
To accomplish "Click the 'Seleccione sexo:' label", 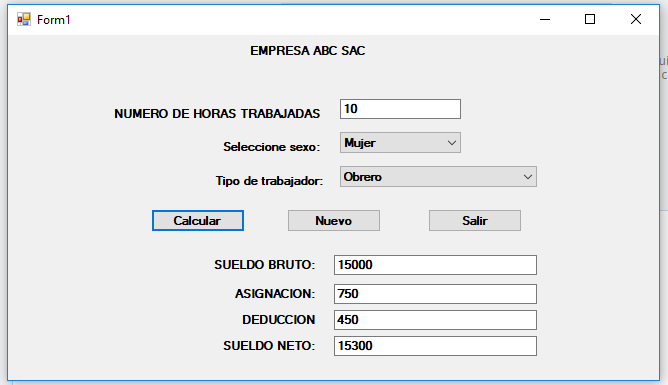I will point(272,147).
